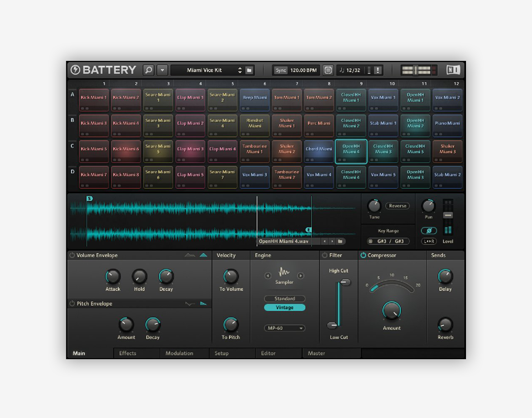
Task: Open the browser search magnifier icon
Action: (x=149, y=70)
